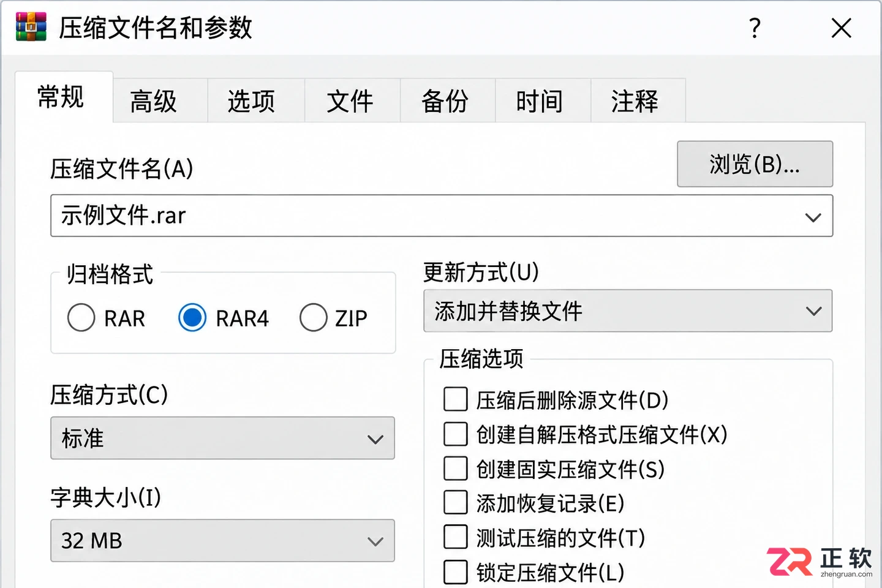Image resolution: width=882 pixels, height=588 pixels.
Task: Switch to the 常规 tab
Action: pos(64,97)
